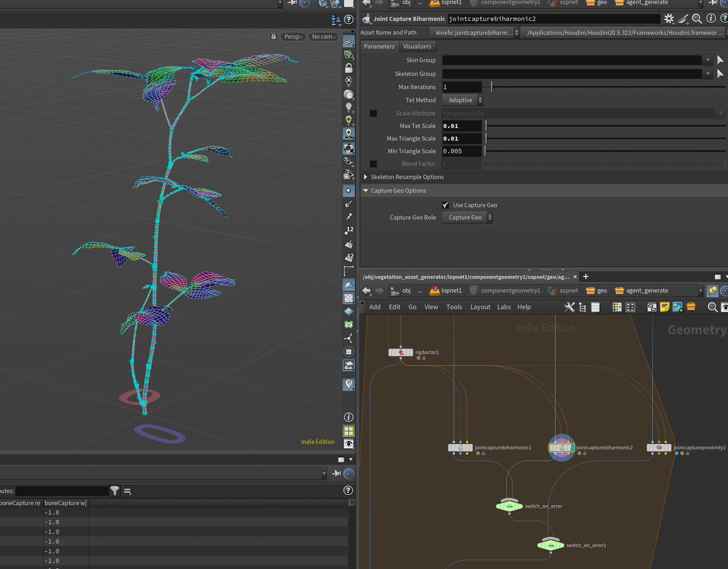Click the viewport lock camera icon
Screen dimensions: 728x569
click(x=274, y=36)
